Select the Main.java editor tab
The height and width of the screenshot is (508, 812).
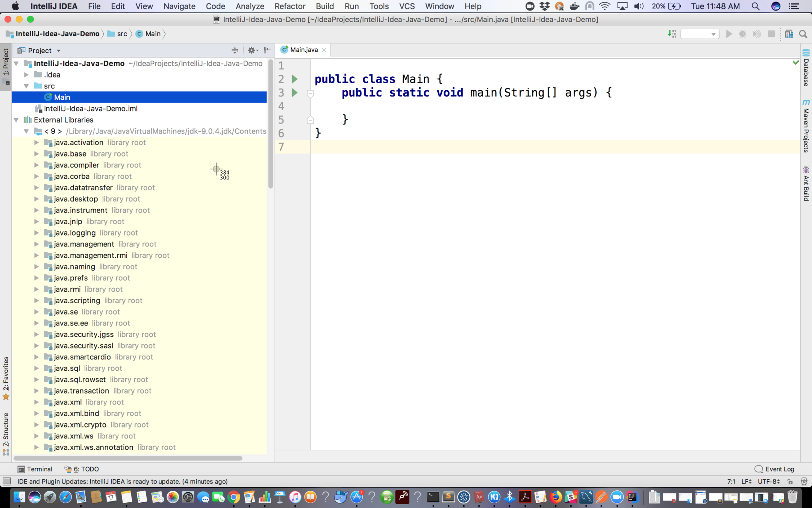pyautogui.click(x=303, y=50)
